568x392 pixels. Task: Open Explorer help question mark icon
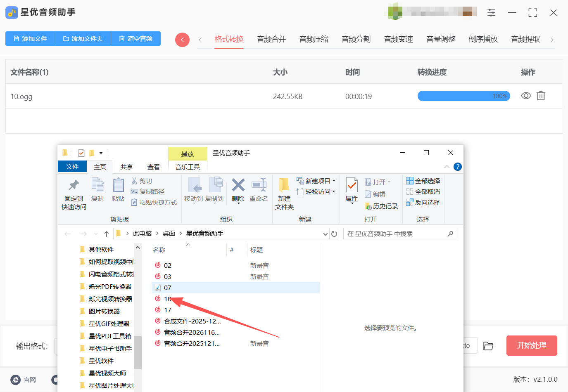pos(457,167)
